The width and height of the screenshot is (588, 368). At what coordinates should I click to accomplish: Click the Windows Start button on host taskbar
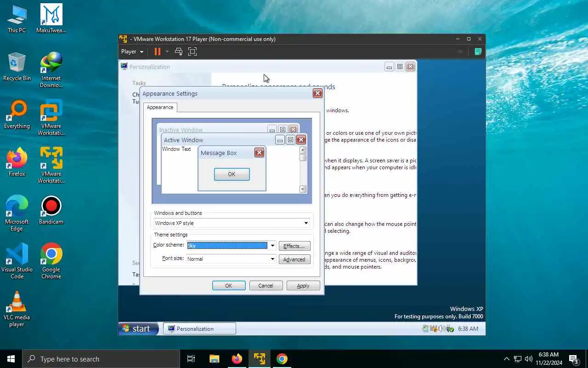click(11, 359)
